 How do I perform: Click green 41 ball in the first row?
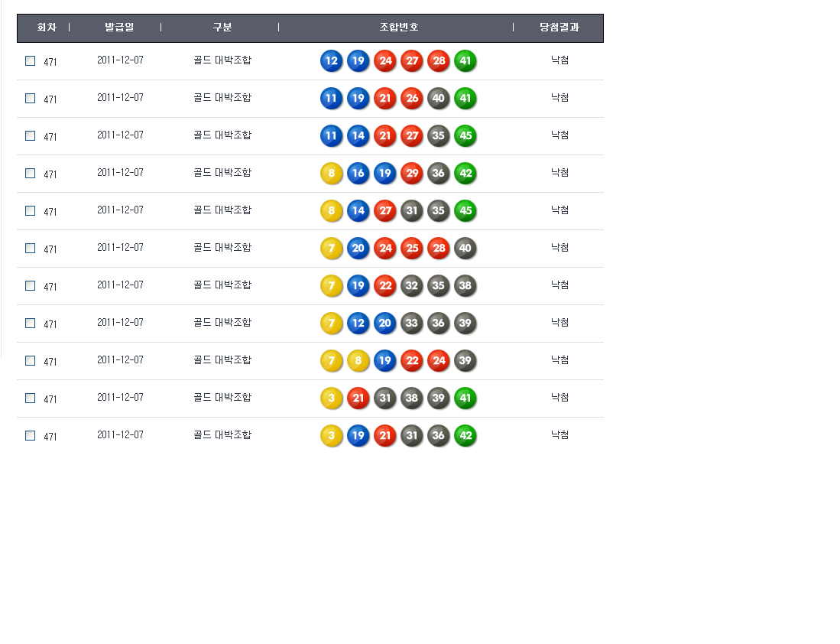465,61
